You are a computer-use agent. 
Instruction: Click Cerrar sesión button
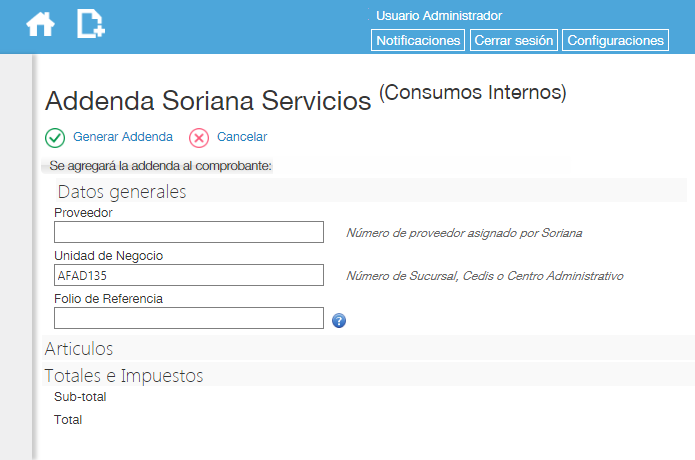click(514, 40)
